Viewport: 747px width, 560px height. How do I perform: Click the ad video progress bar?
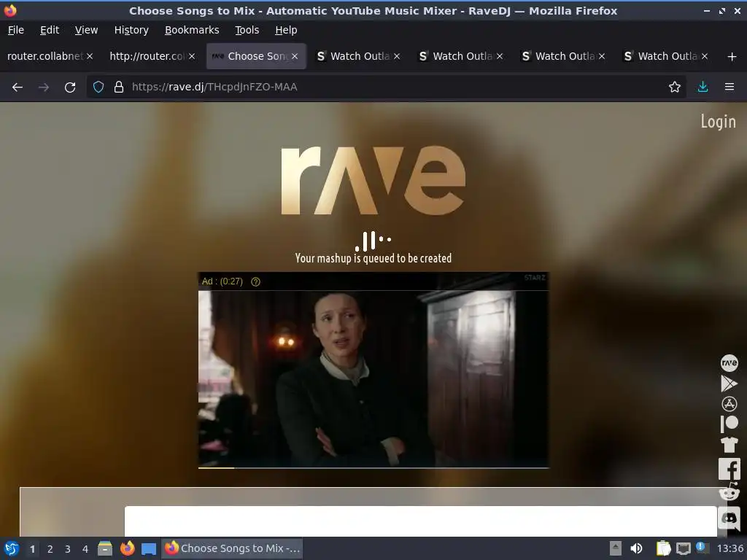pyautogui.click(x=373, y=467)
